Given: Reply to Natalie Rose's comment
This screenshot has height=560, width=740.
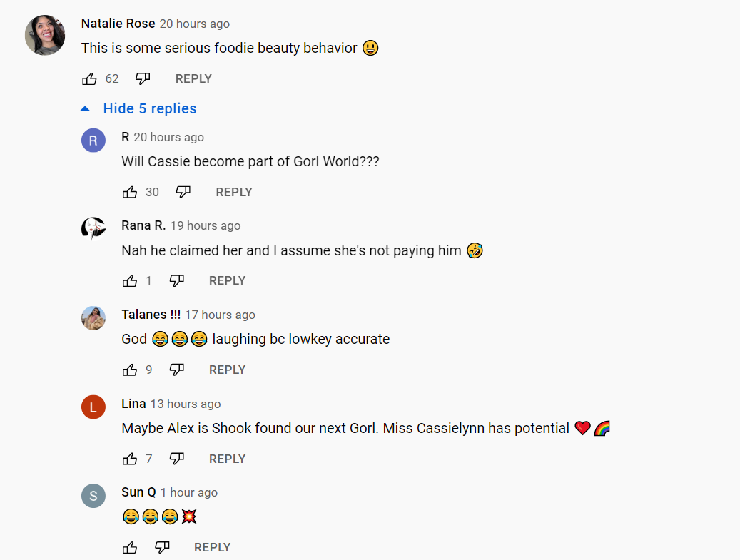Looking at the screenshot, I should [193, 78].
